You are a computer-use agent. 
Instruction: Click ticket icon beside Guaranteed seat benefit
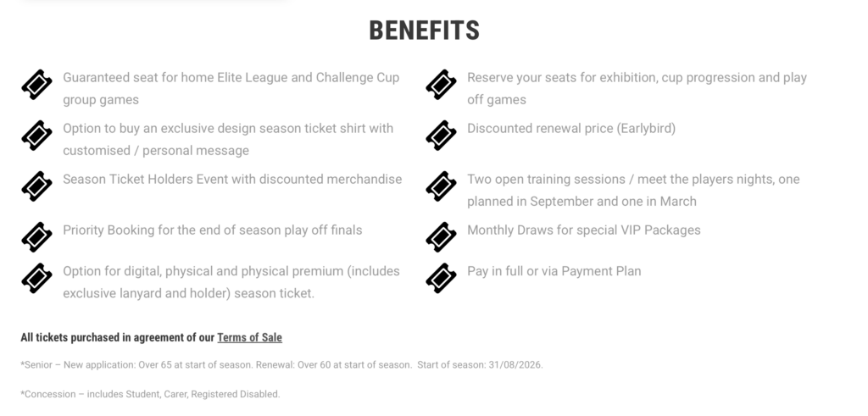[36, 85]
